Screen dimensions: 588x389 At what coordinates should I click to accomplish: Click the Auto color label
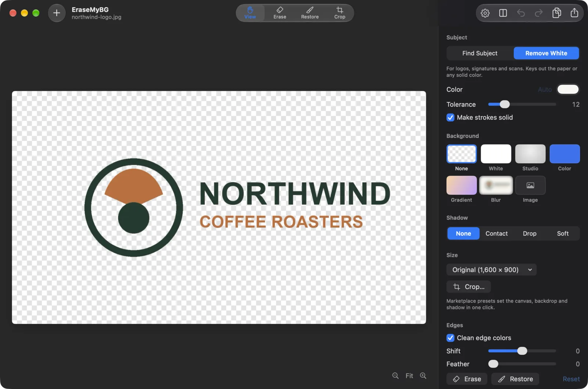pyautogui.click(x=545, y=89)
